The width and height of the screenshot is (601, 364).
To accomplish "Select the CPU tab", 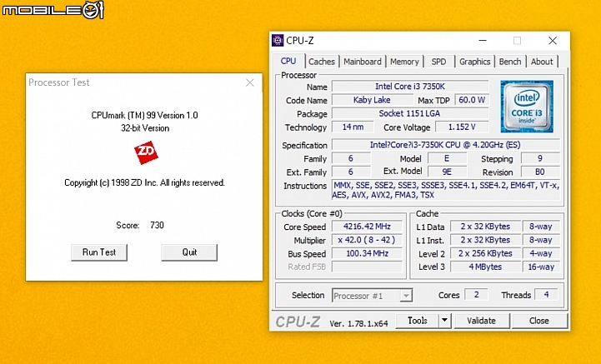I will pos(288,61).
